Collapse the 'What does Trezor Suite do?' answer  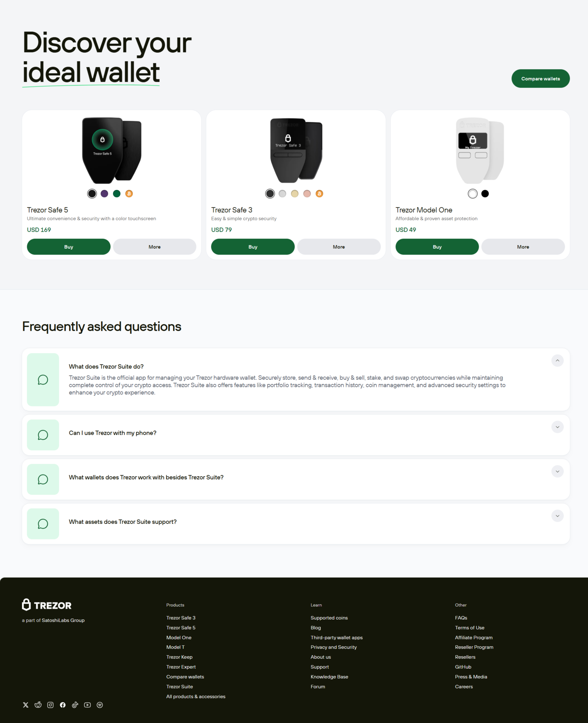[557, 360]
